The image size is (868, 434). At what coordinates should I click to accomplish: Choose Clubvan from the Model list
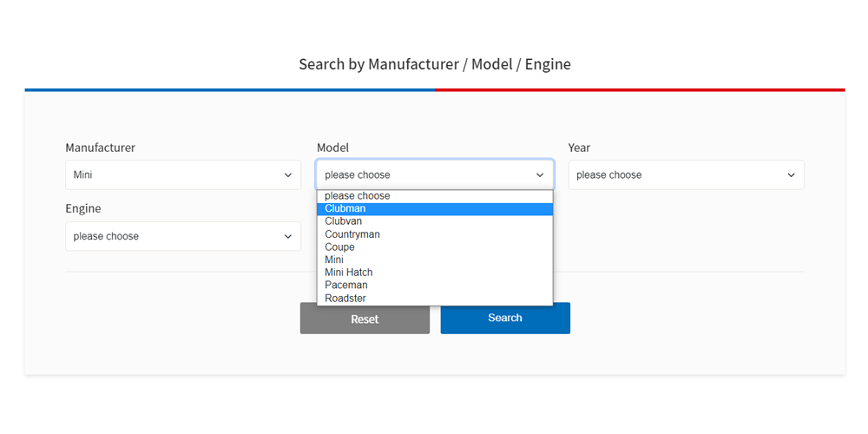(435, 221)
